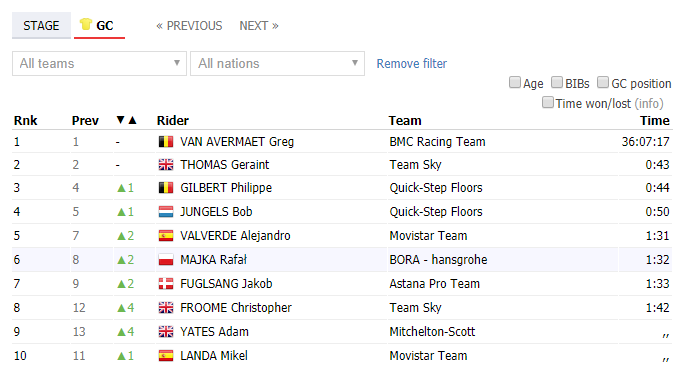Click the Danish flag next to Fuglsang
The width and height of the screenshot is (684, 366).
166,284
